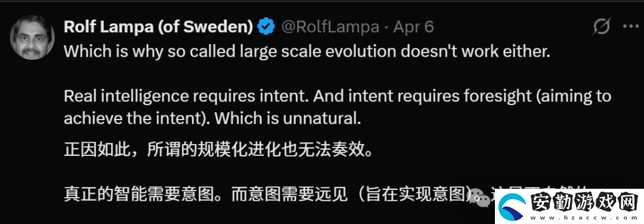
Task: Click the 安勤游戏网 watermark text
Action: 584,202
